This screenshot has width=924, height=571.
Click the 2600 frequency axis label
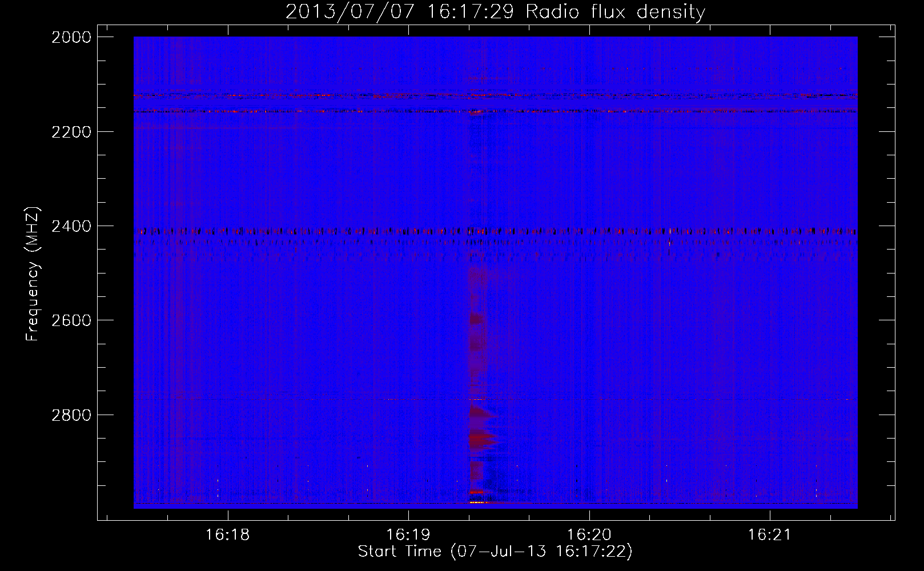coord(71,320)
